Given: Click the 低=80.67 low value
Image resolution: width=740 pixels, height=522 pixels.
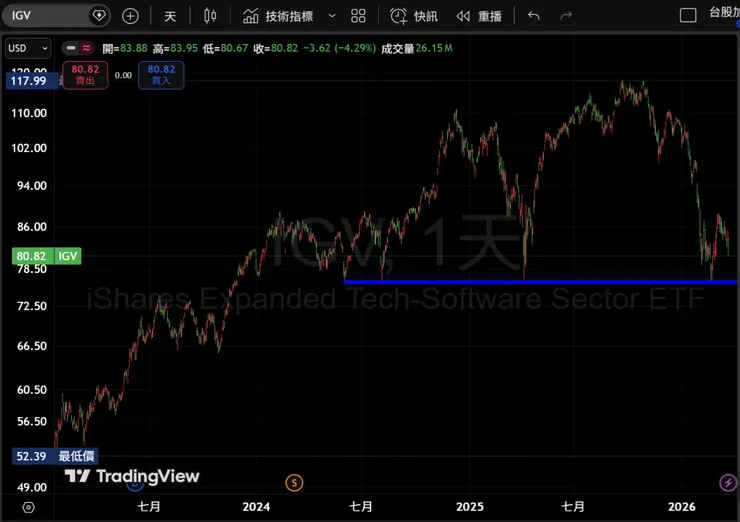Looking at the screenshot, I should coord(226,48).
